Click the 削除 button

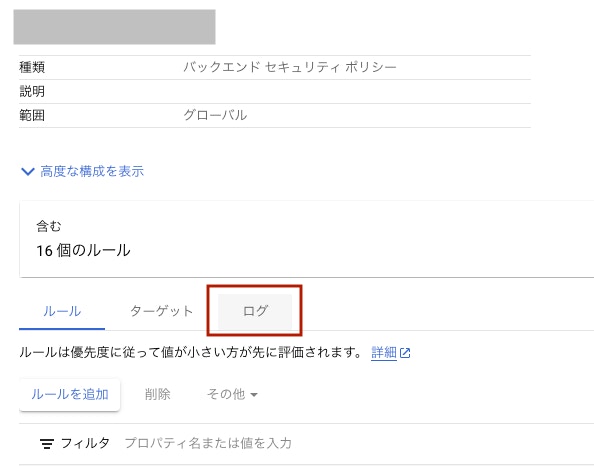[x=158, y=394]
